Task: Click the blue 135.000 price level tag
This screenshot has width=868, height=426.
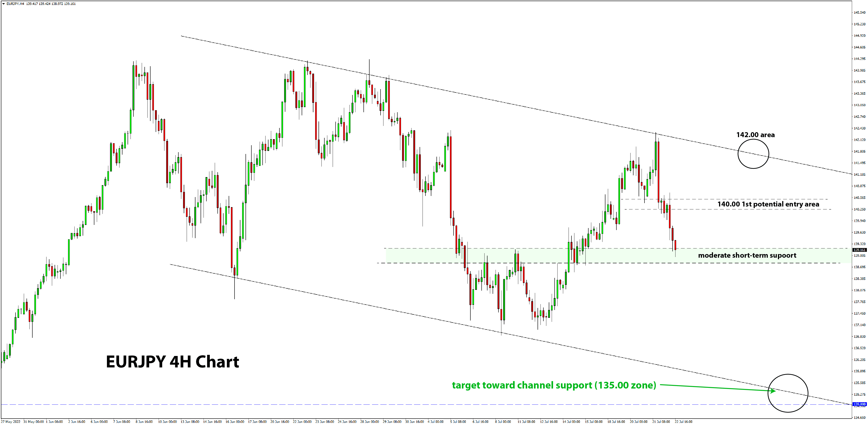Action: (859, 404)
